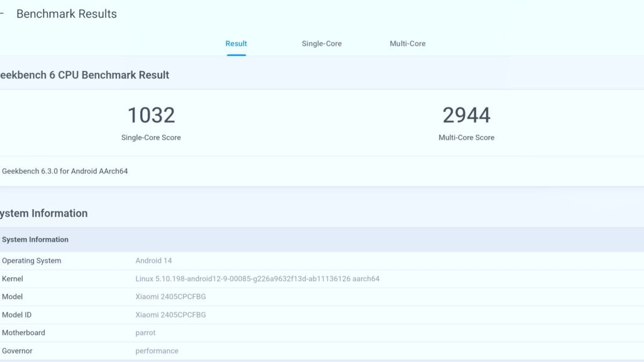The width and height of the screenshot is (644, 362).
Task: Select the Linux 5.10.198 kernel version string
Action: click(257, 278)
